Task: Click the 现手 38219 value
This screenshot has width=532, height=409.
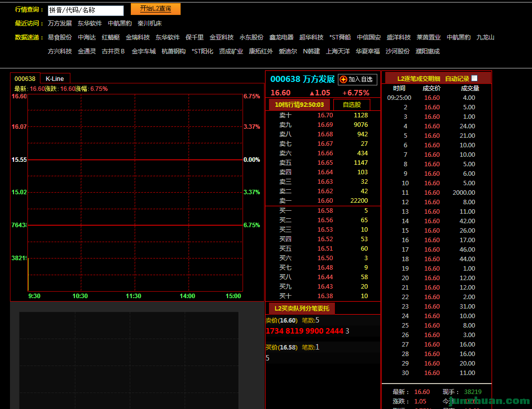Action: coord(473,392)
